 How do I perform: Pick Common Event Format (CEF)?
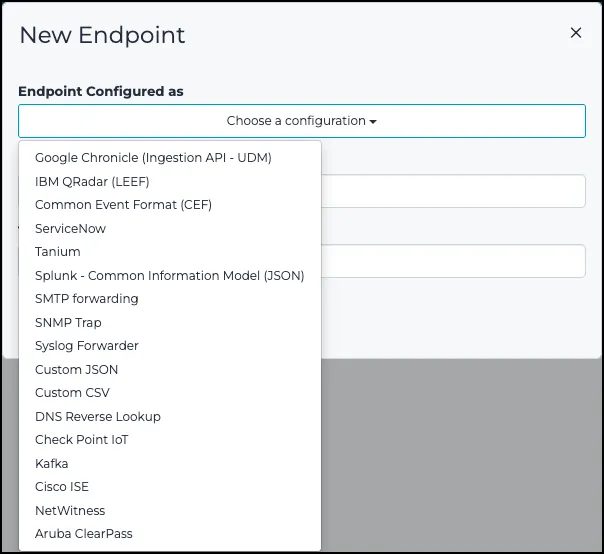point(123,205)
